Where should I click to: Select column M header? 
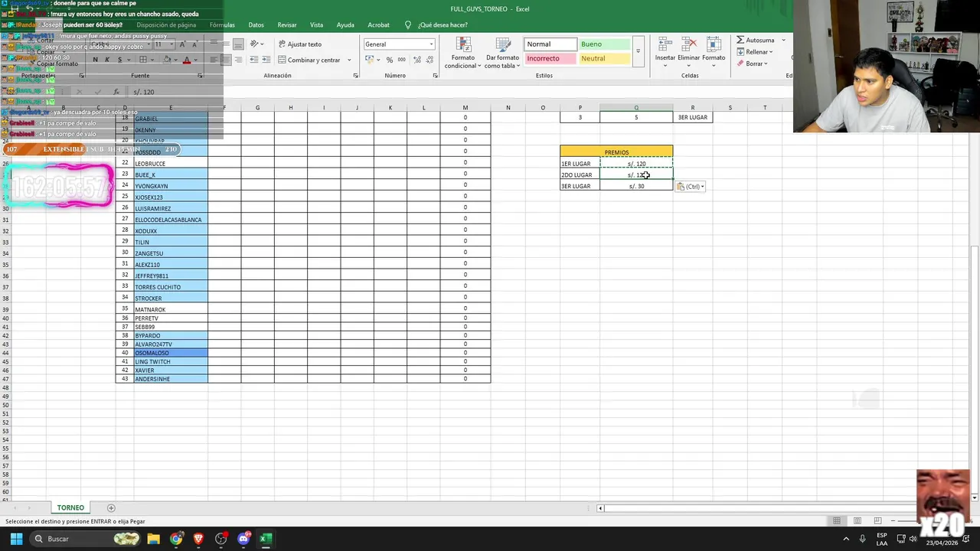point(465,107)
